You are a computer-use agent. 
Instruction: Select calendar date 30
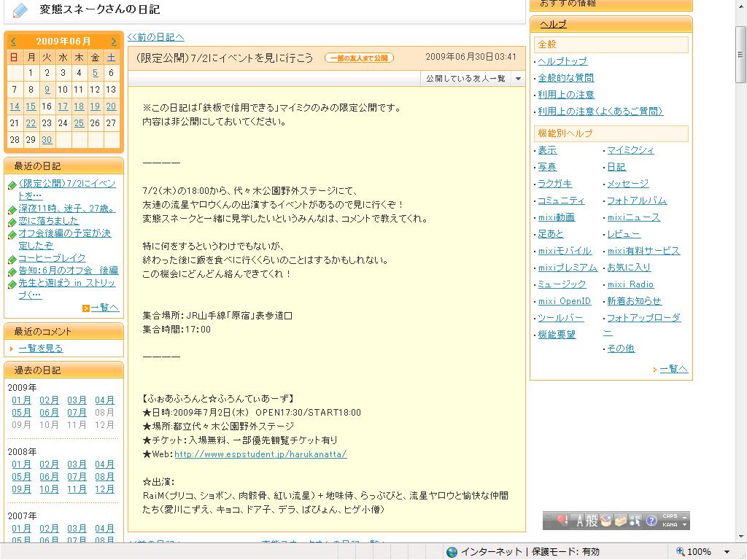[x=47, y=140]
